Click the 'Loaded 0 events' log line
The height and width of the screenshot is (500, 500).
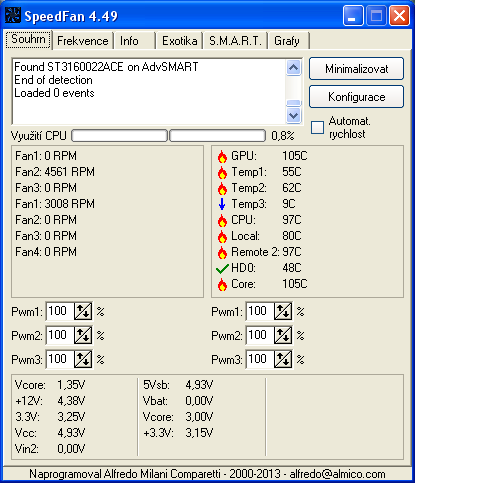[54, 93]
